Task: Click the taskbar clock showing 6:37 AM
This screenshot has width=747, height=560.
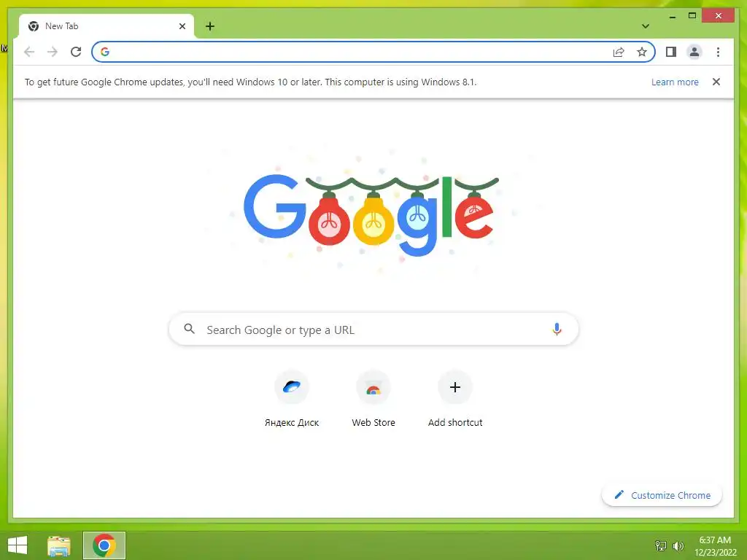Action: click(x=715, y=545)
